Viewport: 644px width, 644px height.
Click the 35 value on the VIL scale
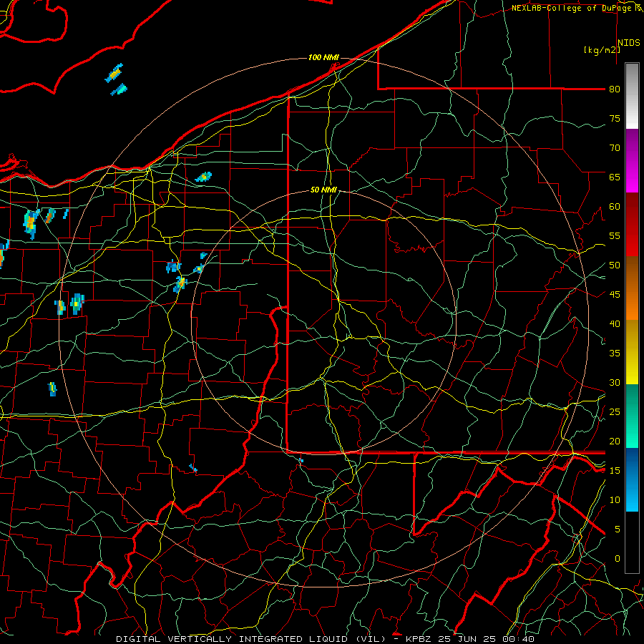615,353
